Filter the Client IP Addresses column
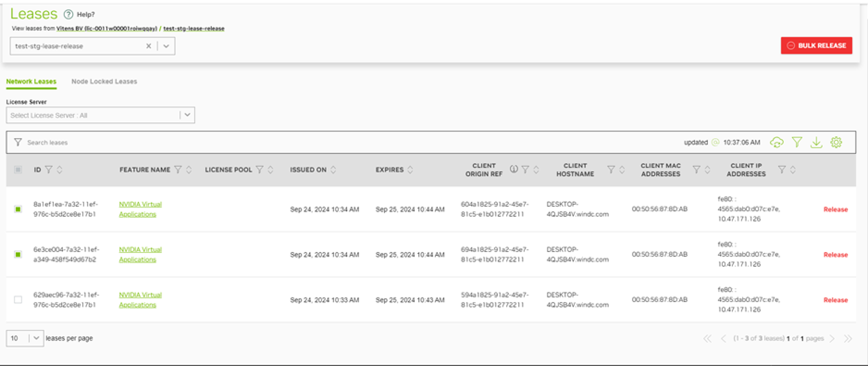The width and height of the screenshot is (868, 366). [x=782, y=170]
